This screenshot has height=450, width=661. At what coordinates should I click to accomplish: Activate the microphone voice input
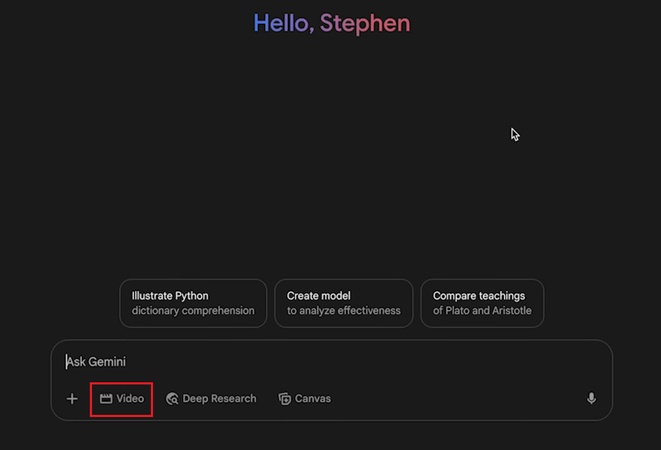(591, 399)
